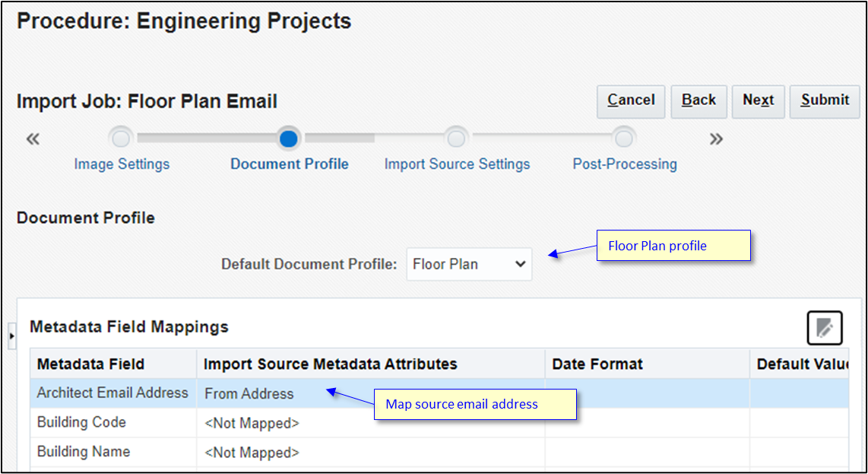Jump to the first wizard step via double-chevron
The image size is (868, 474).
(33, 138)
